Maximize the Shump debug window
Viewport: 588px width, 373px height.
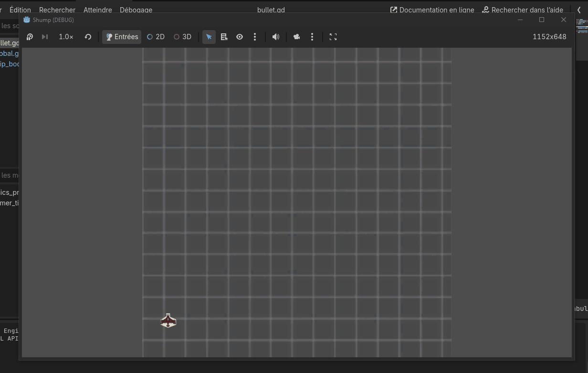pos(542,20)
